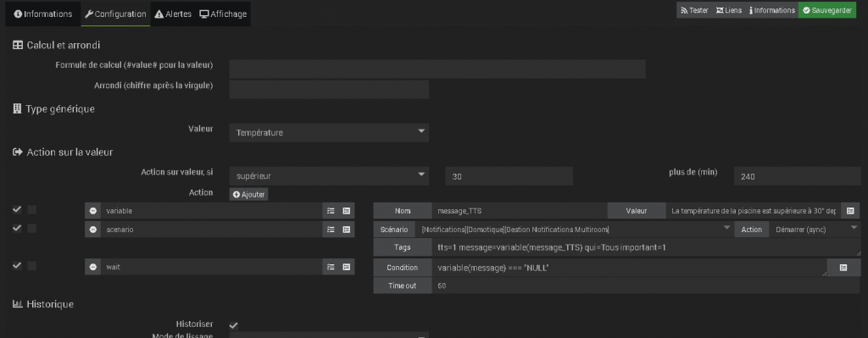Open the Action dropdown showing Démarrer (sync)
The width and height of the screenshot is (868, 338).
pos(815,230)
